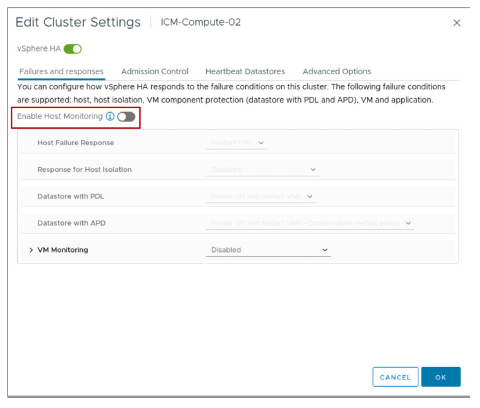Screen dimensions: 480x408
Task: Click the vSphere HA label
Action: point(39,49)
